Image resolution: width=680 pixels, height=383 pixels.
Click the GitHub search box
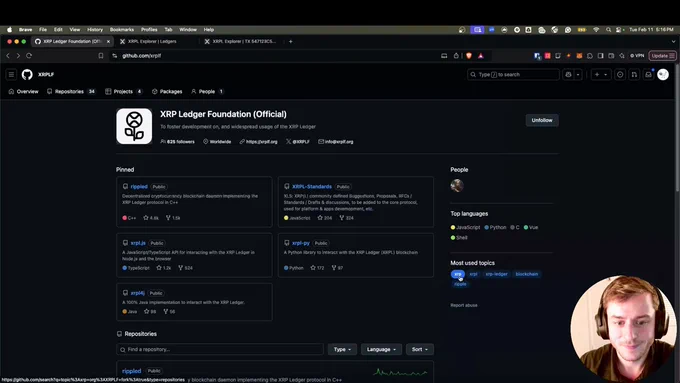point(513,75)
